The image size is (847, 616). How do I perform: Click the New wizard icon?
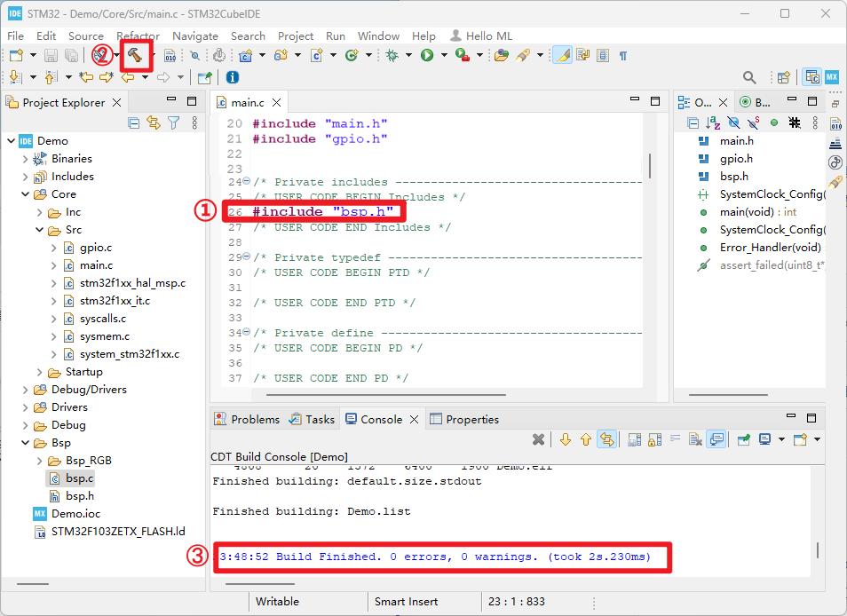click(16, 56)
